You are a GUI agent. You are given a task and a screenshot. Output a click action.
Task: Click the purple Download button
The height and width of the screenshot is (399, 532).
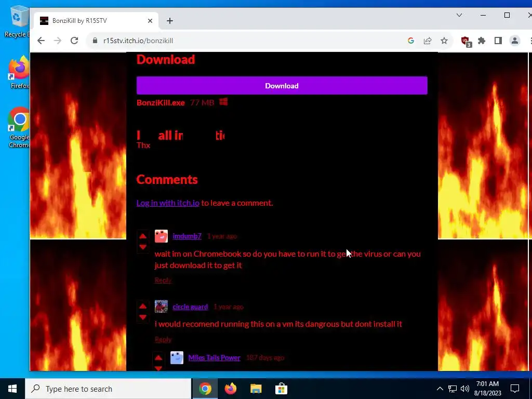click(282, 86)
